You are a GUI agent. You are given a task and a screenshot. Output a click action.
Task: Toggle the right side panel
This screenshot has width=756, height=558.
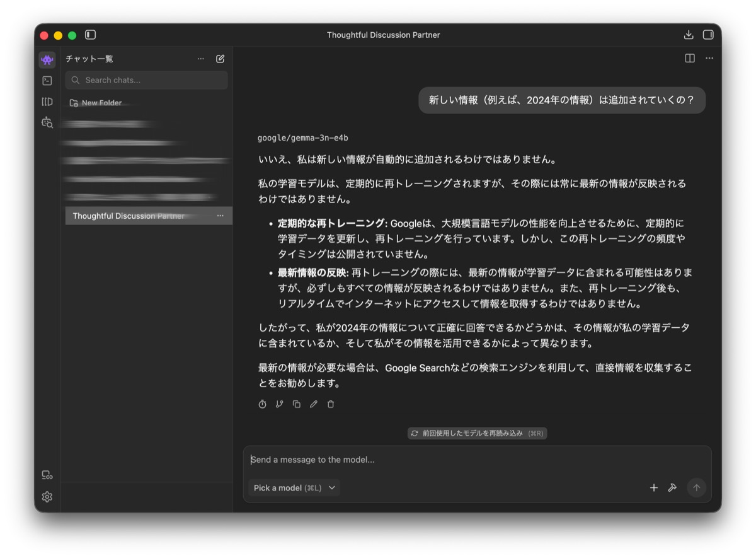708,35
